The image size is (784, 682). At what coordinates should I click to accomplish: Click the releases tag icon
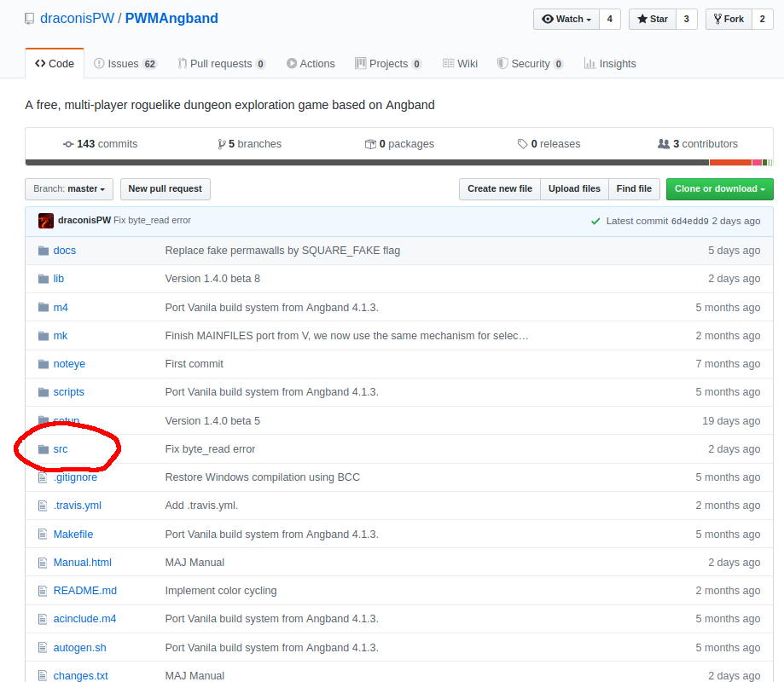point(522,144)
